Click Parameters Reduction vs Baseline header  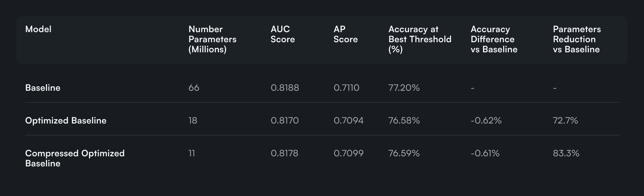576,39
